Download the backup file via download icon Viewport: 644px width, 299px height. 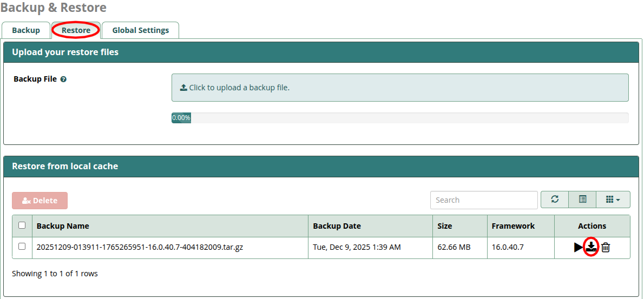592,247
